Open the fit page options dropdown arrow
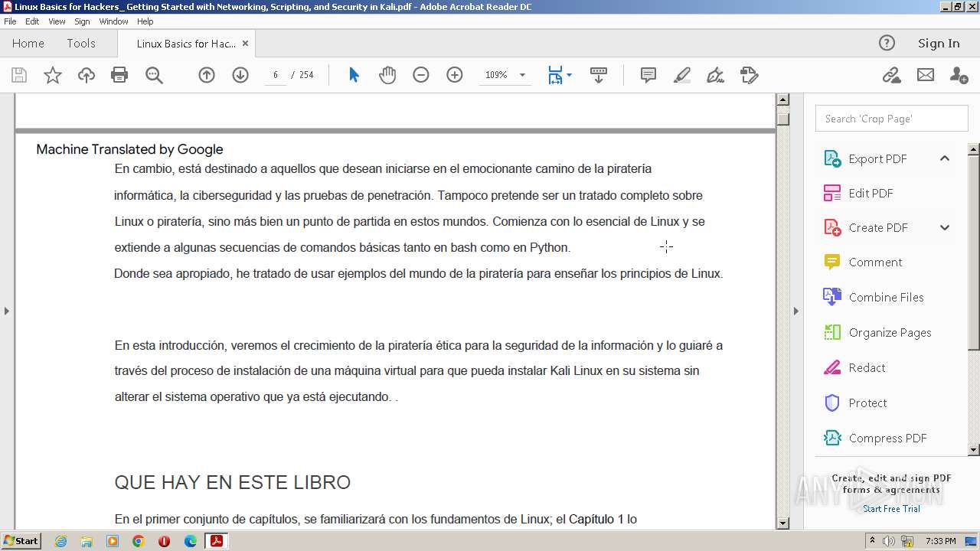The image size is (980, 551). coord(569,75)
